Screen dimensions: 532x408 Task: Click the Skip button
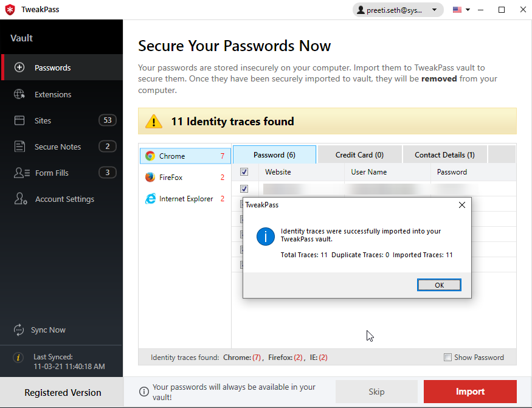[376, 392]
